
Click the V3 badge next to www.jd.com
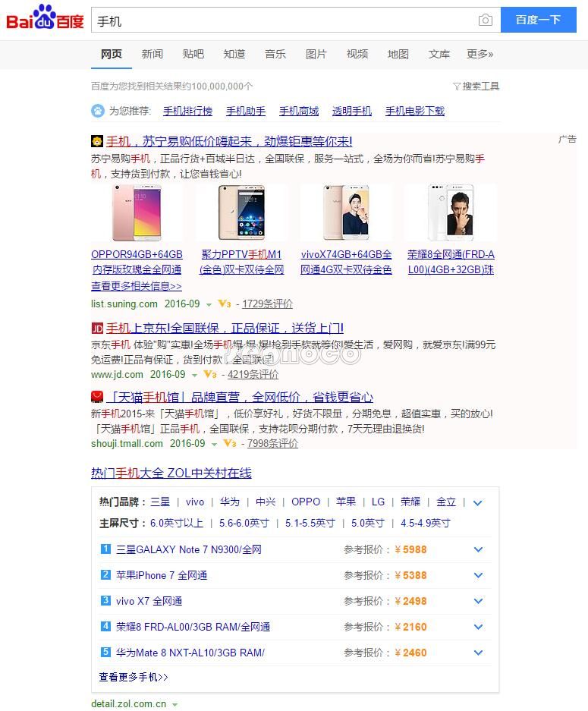209,375
